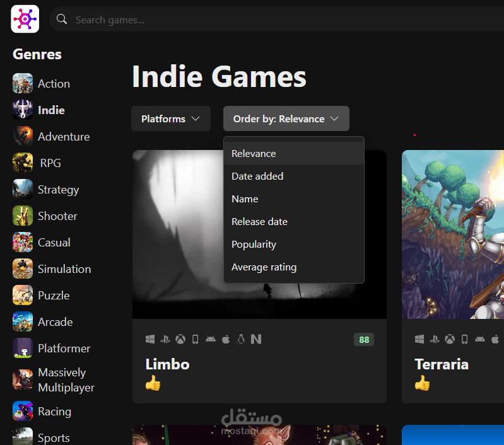Choose Popularity in the sort menu
504x445 pixels.
pyautogui.click(x=294, y=244)
